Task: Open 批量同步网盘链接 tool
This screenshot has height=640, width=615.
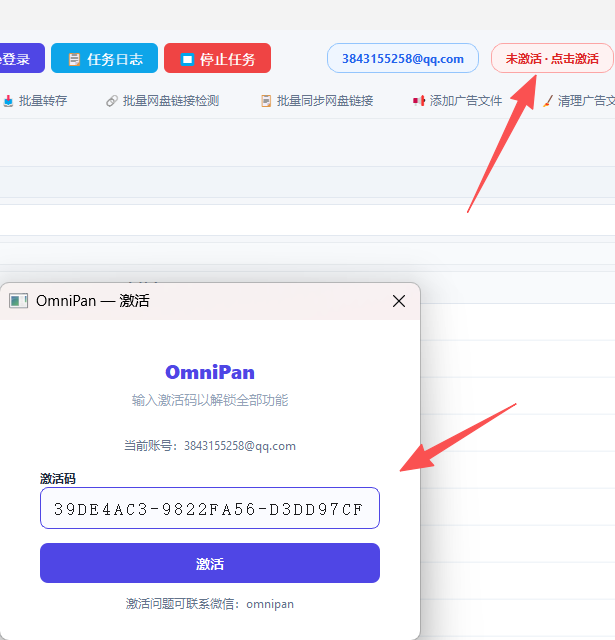Action: click(317, 100)
